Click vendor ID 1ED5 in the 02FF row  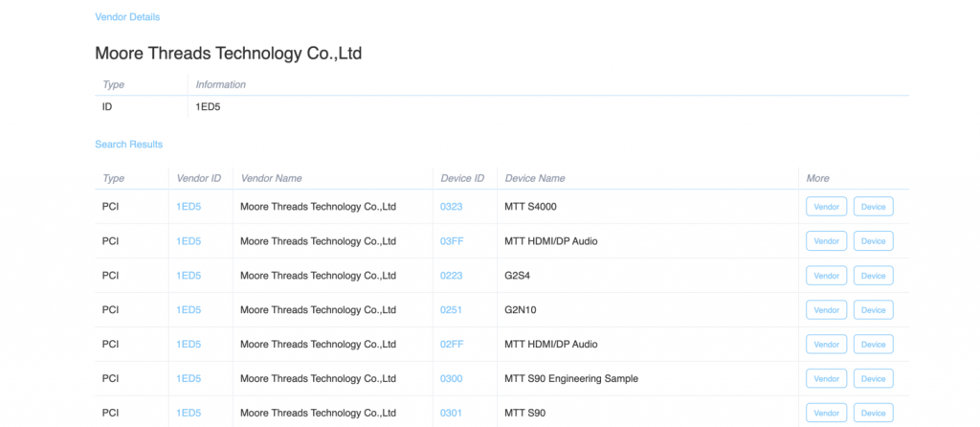coord(189,344)
